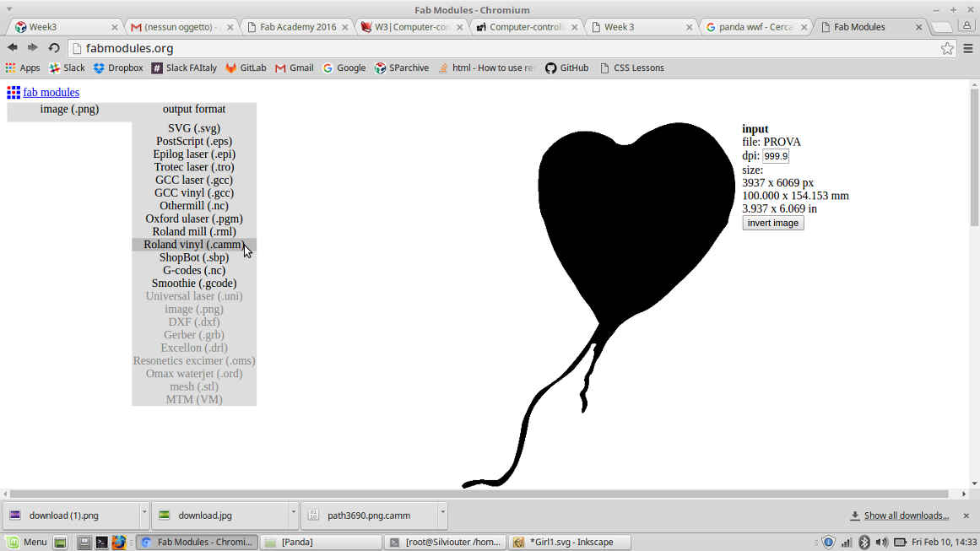Click the battery tray icon
The width and height of the screenshot is (980, 551).
pos(900,543)
